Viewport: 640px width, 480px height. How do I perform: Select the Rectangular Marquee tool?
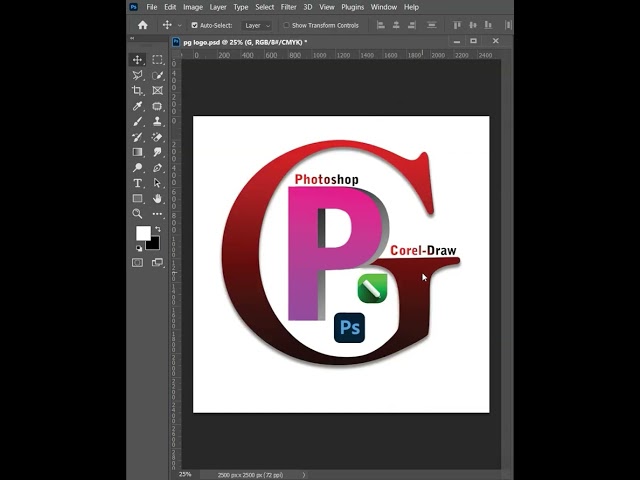click(x=157, y=60)
